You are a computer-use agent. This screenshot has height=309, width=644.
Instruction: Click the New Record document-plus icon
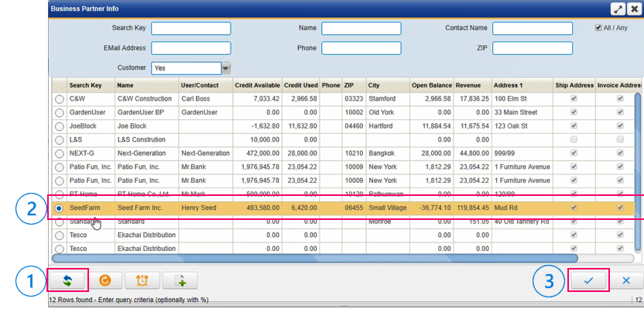coord(180,280)
